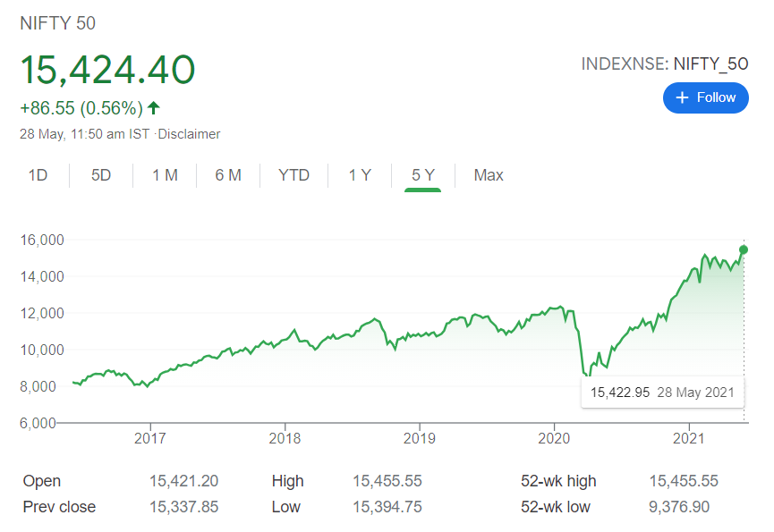
Task: Click the 28 May, 11:50 am IST timestamp
Action: [x=84, y=134]
